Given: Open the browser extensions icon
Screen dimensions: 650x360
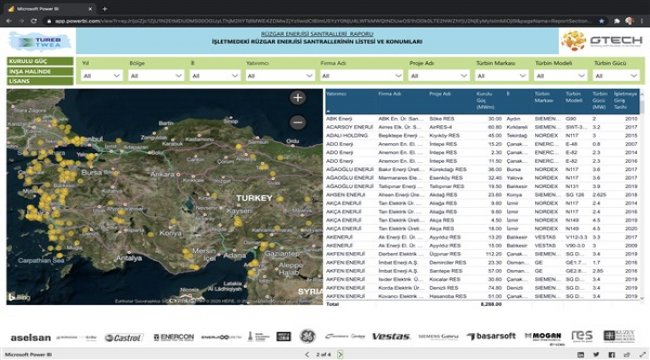Looking at the screenshot, I should pyautogui.click(x=617, y=21).
